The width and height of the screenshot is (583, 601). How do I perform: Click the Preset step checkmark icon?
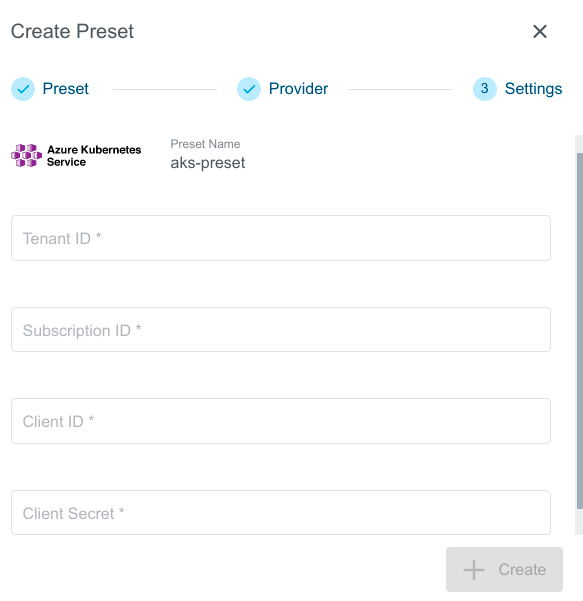point(23,89)
